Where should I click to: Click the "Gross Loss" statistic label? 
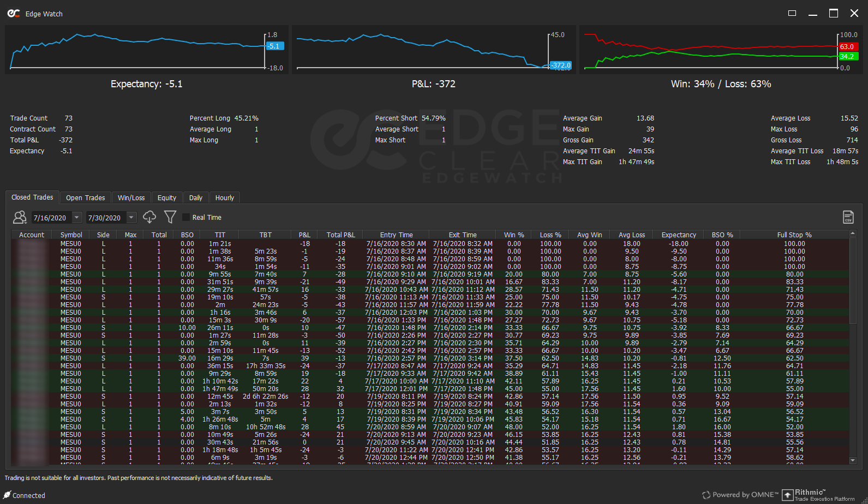tap(786, 140)
